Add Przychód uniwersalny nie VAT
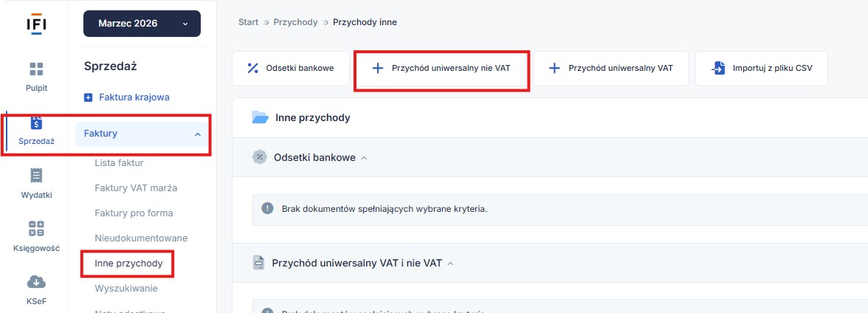868x313 pixels. click(441, 69)
